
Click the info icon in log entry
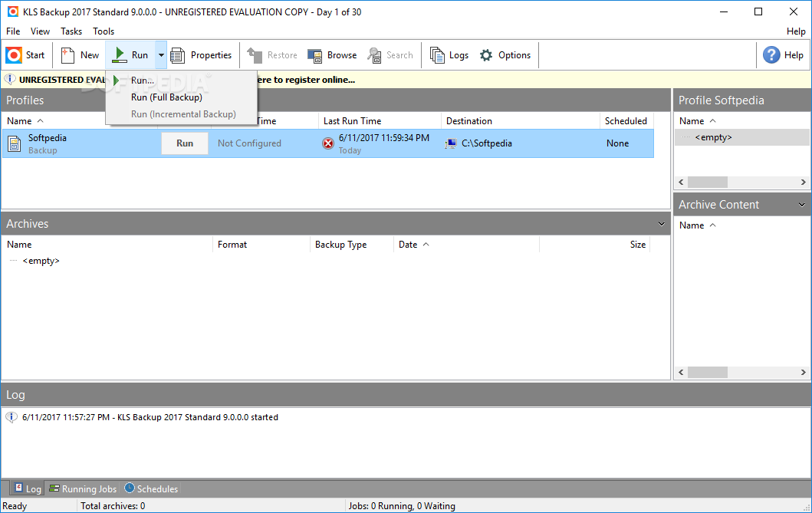click(x=12, y=417)
